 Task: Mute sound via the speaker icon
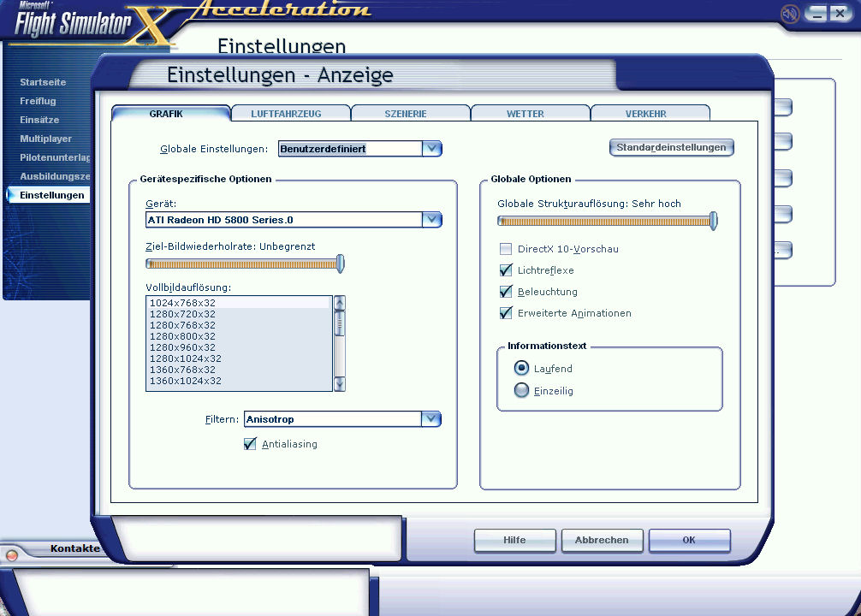(x=790, y=14)
